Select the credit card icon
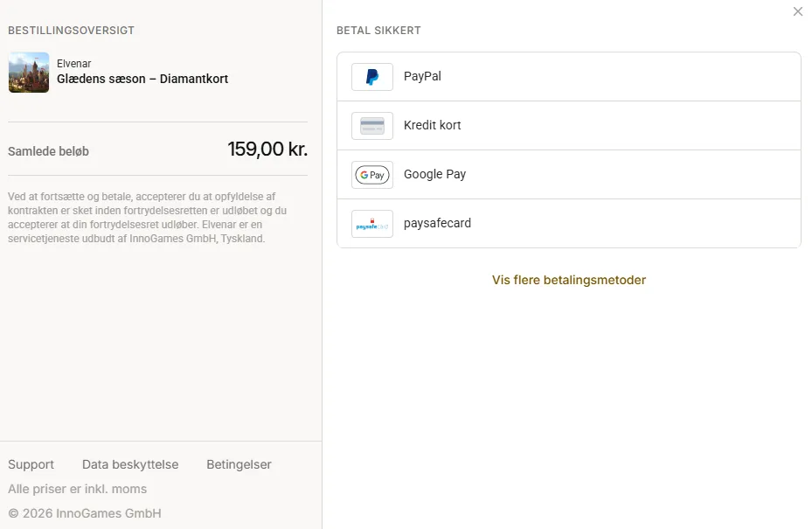 371,126
